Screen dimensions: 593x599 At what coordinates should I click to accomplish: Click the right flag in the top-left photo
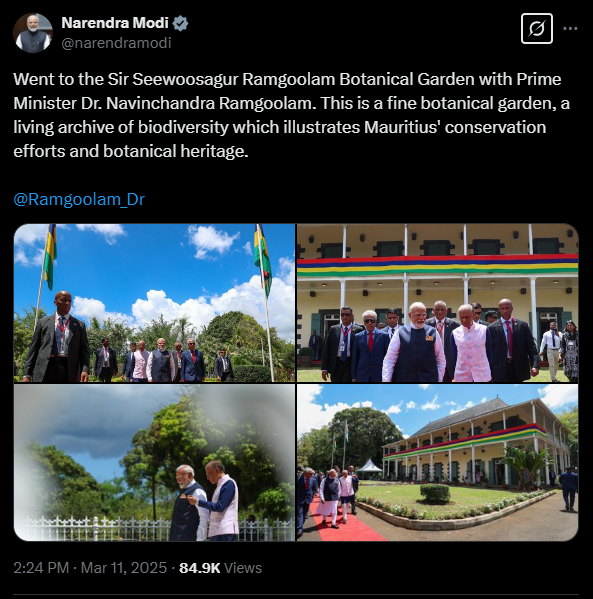tap(263, 260)
